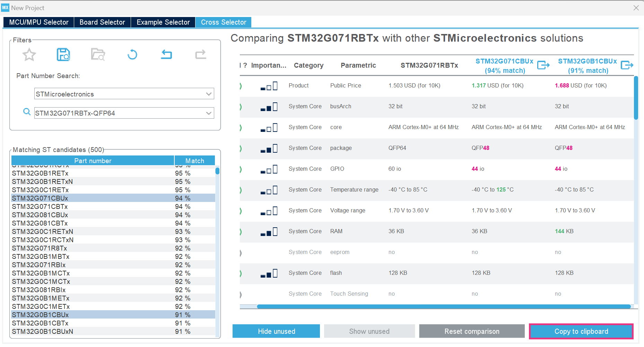644x347 pixels.
Task: Set high importance on the Public Price row
Action: (269, 86)
